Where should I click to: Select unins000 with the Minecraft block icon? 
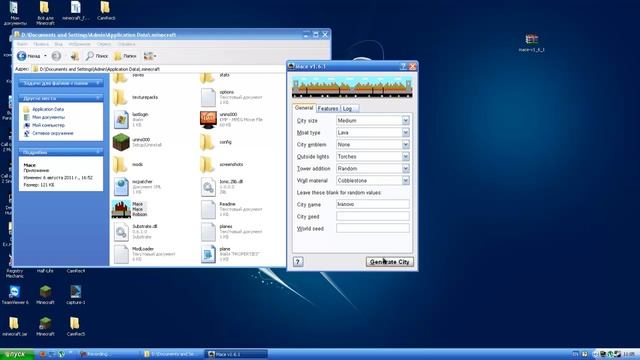[138, 142]
